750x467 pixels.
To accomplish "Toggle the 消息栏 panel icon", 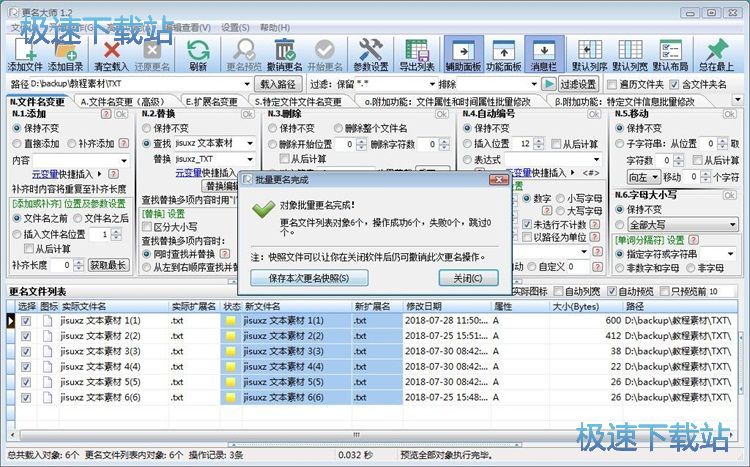I will (544, 54).
